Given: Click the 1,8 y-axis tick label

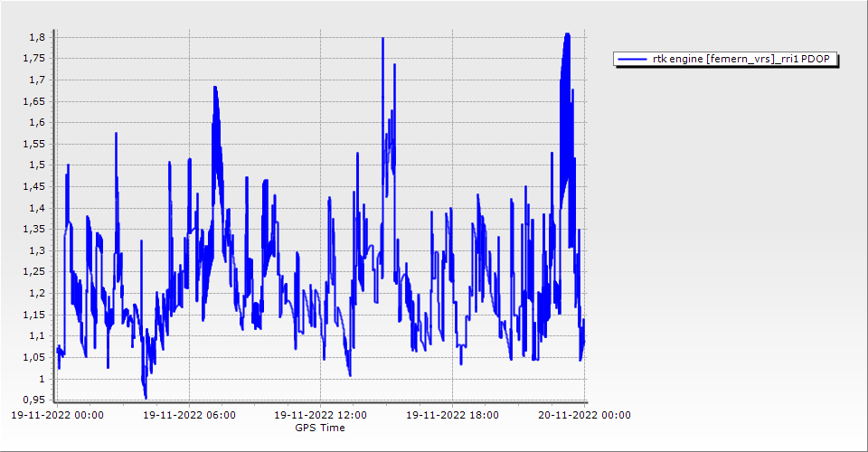Looking at the screenshot, I should pyautogui.click(x=37, y=37).
